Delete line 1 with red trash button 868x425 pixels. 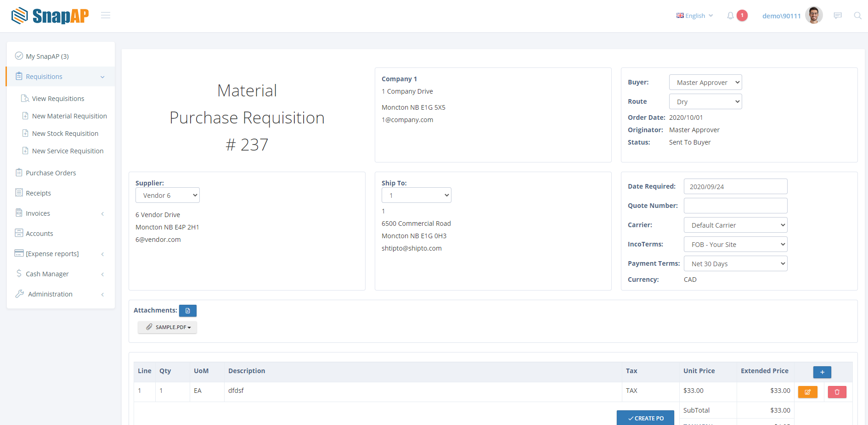[x=837, y=392]
